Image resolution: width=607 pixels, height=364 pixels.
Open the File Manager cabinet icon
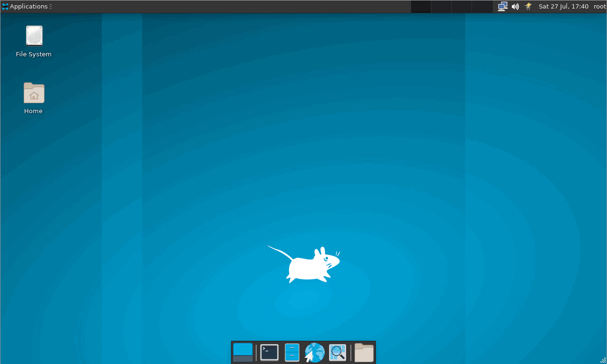click(292, 353)
